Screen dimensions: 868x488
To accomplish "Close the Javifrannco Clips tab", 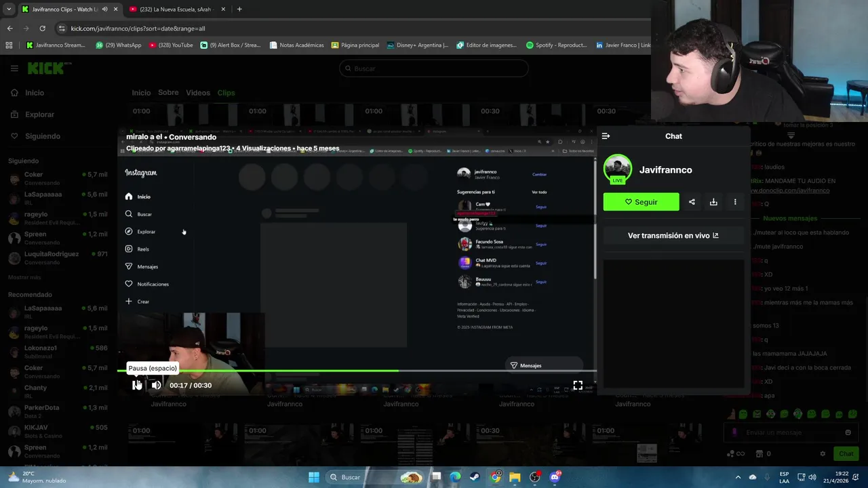I will (x=116, y=9).
